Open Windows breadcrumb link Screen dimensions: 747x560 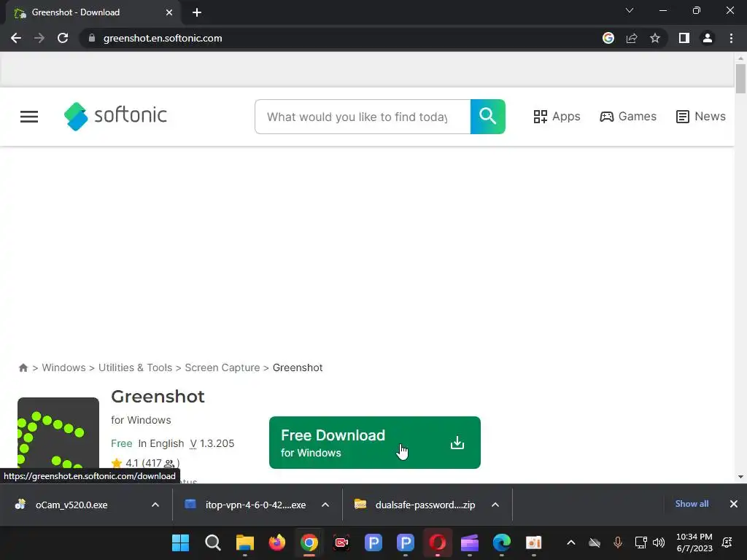click(64, 367)
